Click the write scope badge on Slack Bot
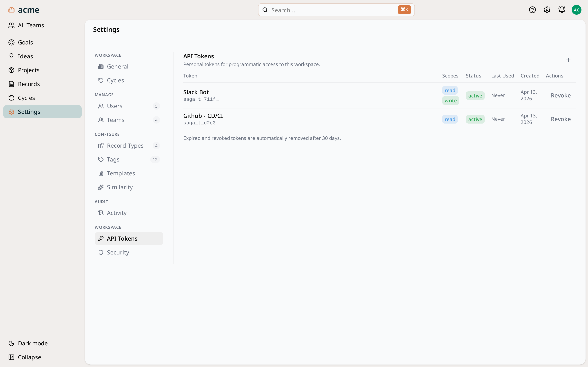 click(450, 101)
